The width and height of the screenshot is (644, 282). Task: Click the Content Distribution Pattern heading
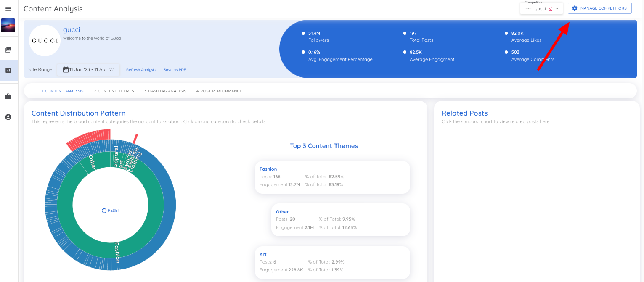(x=79, y=113)
